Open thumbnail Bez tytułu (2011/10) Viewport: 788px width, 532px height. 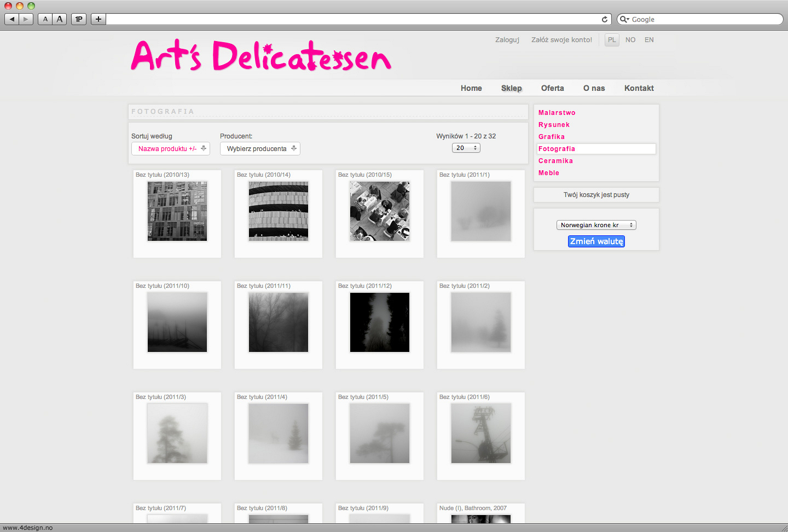click(x=177, y=322)
